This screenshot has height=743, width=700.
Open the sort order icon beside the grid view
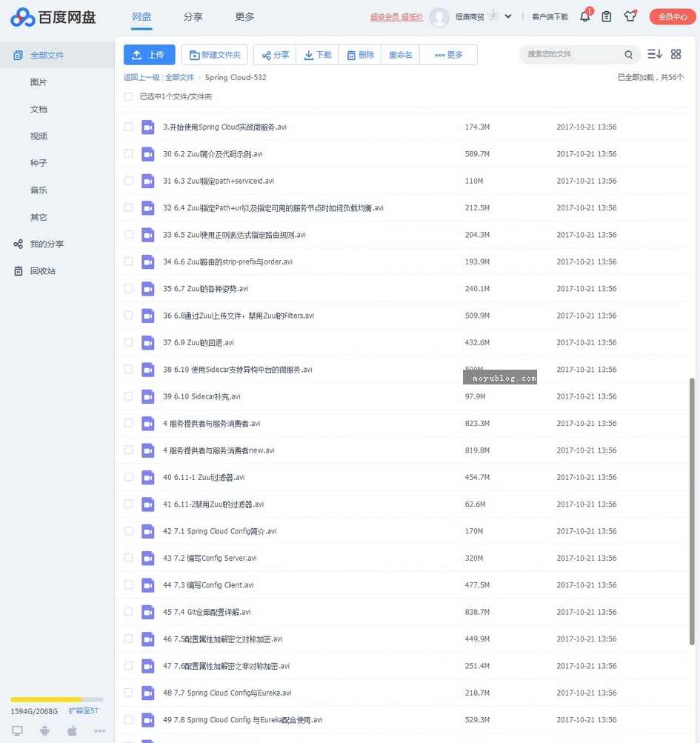tap(654, 54)
